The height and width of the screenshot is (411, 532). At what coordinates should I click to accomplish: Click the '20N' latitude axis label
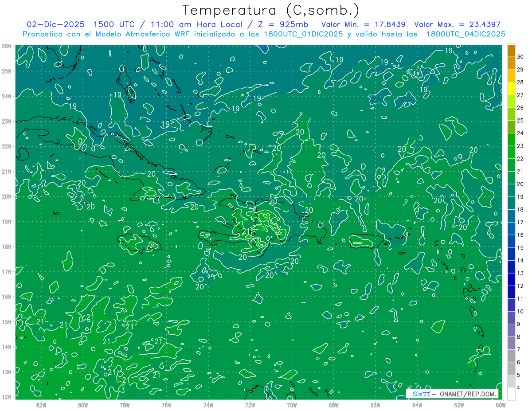point(7,196)
